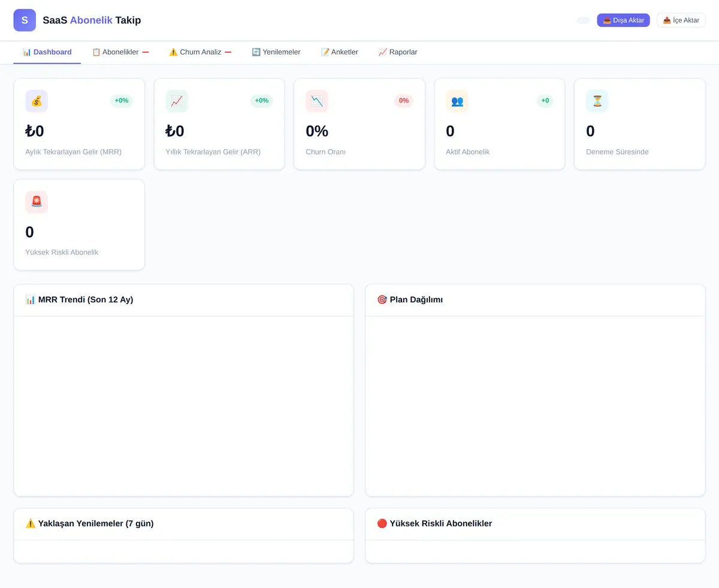The image size is (719, 588).
Task: Click the red 0% badge on Churn card
Action: (404, 101)
